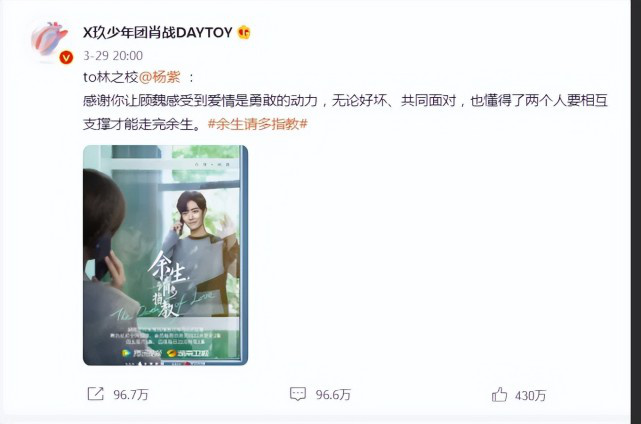Screen dimensions: 641x424
Task: Click the emoji badge beside the username
Action: (244, 32)
